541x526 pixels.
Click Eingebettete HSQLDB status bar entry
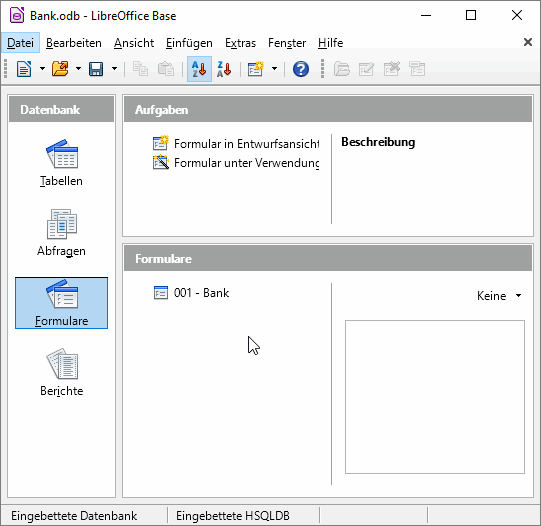click(x=233, y=516)
